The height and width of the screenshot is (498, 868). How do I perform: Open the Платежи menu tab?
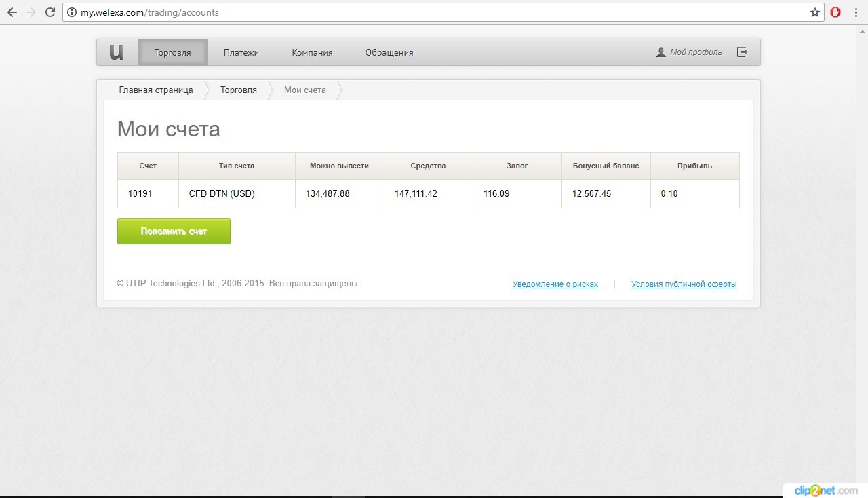pos(241,52)
